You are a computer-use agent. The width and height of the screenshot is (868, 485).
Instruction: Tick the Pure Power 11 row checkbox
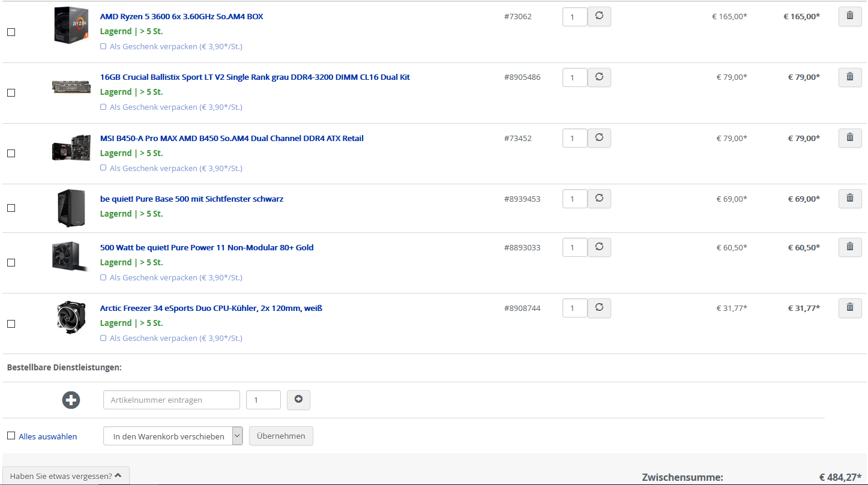(x=11, y=262)
